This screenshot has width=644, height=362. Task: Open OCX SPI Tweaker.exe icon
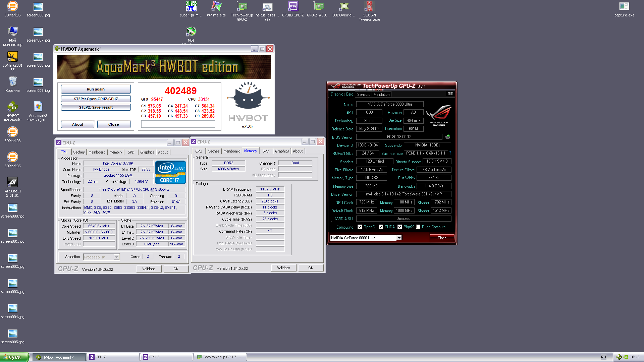tap(369, 11)
